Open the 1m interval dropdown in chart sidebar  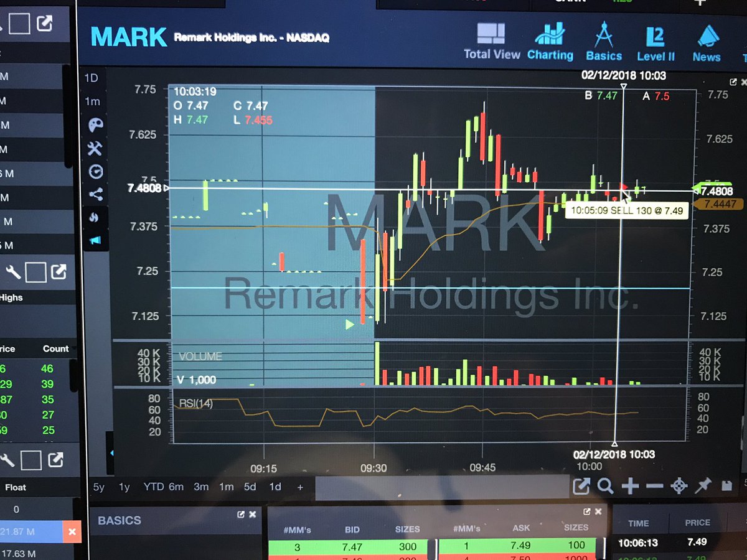pyautogui.click(x=92, y=101)
